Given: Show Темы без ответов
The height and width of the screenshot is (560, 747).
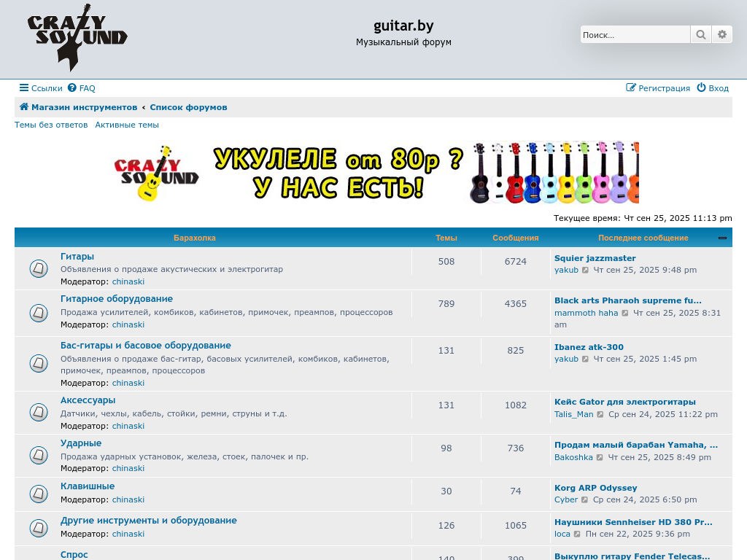Looking at the screenshot, I should click(51, 125).
